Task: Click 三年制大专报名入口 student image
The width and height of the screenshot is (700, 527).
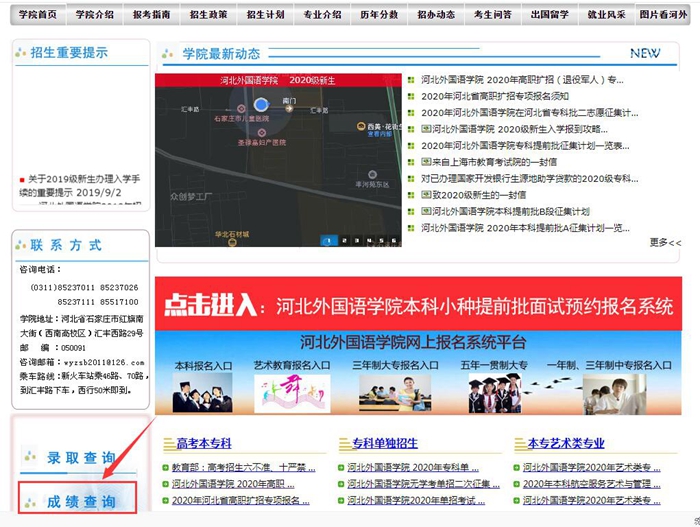Action: point(395,393)
